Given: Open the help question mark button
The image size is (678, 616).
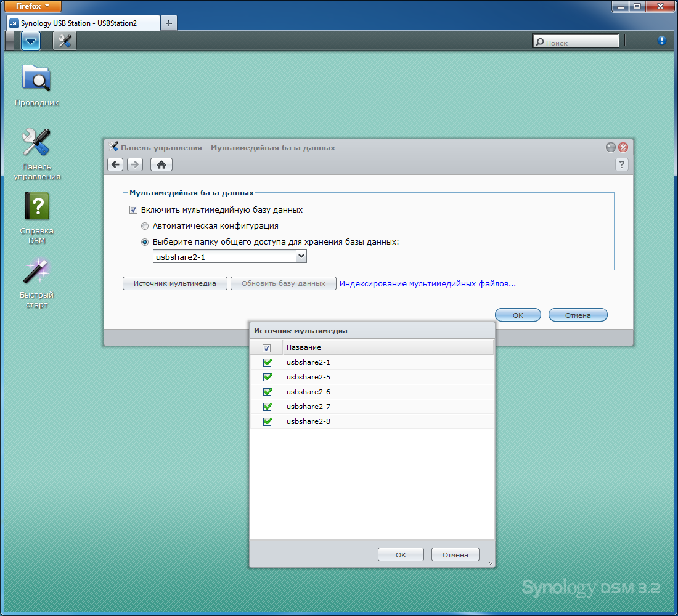Looking at the screenshot, I should tap(621, 164).
